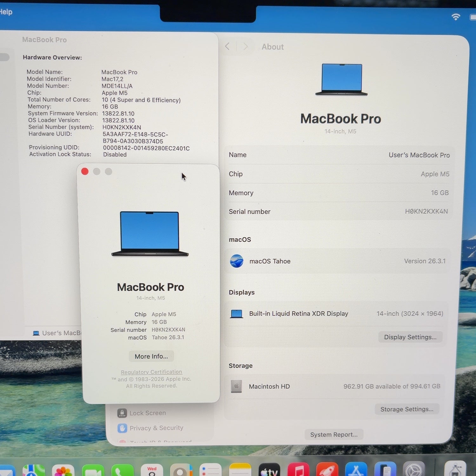Click Activation Lock Status Disabled value
The width and height of the screenshot is (476, 476).
click(x=115, y=155)
